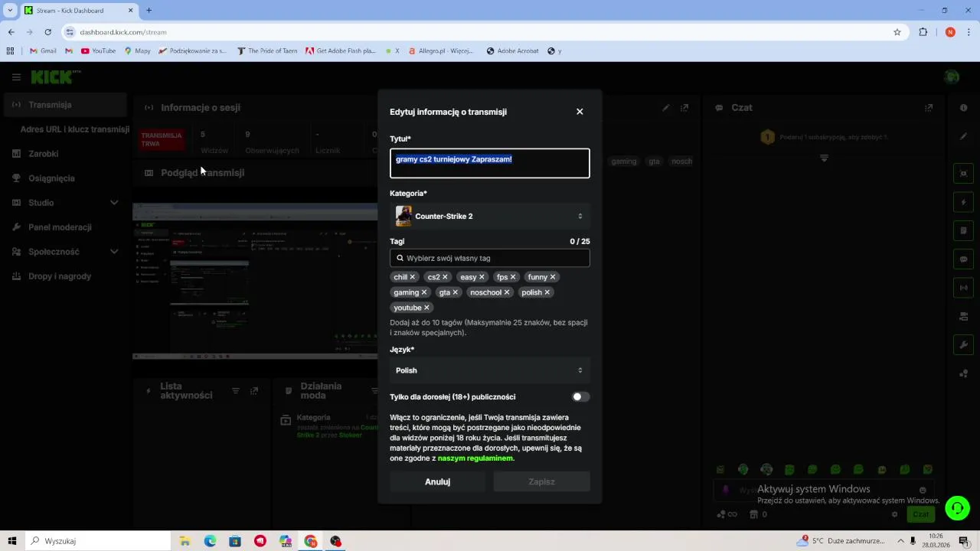Remove the youtube tag
Screen dimensions: 980x551
(x=427, y=308)
